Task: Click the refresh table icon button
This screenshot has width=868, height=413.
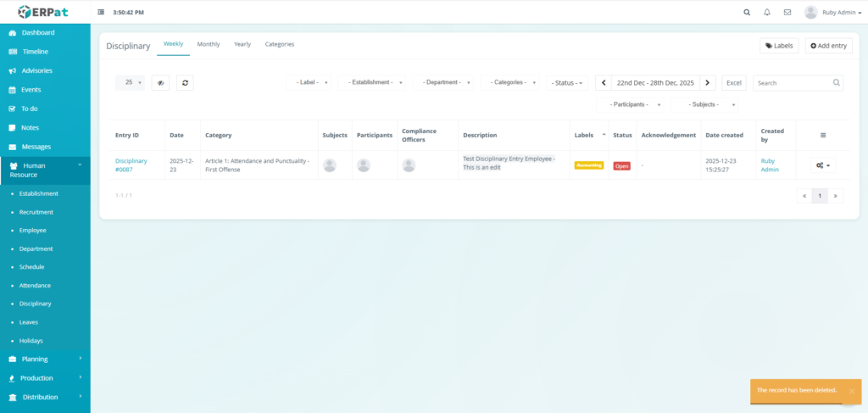Action: click(x=185, y=82)
